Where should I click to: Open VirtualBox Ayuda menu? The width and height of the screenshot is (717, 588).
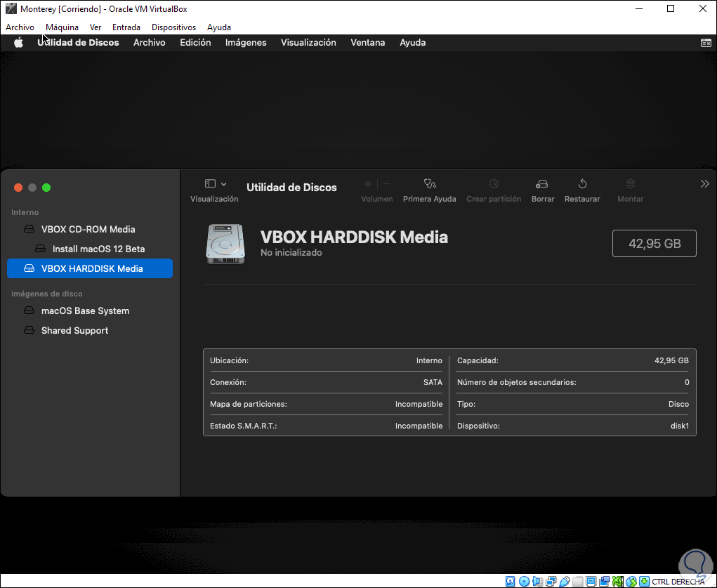pyautogui.click(x=219, y=27)
